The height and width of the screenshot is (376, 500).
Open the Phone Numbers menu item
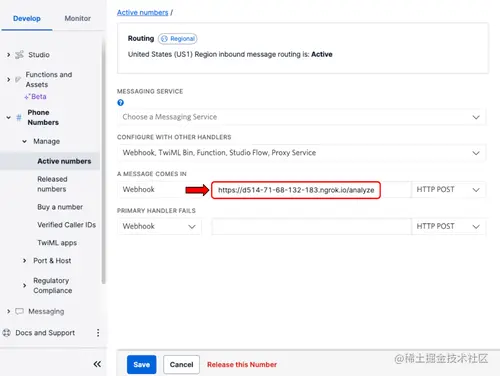pyautogui.click(x=43, y=117)
